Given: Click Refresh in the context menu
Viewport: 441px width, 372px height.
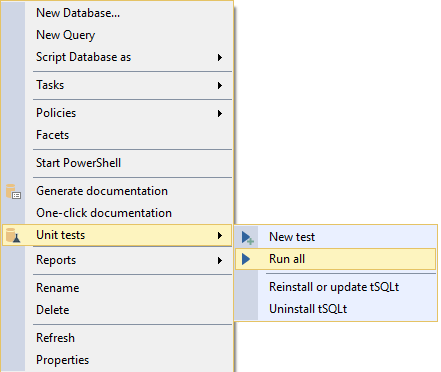Looking at the screenshot, I should point(117,338).
